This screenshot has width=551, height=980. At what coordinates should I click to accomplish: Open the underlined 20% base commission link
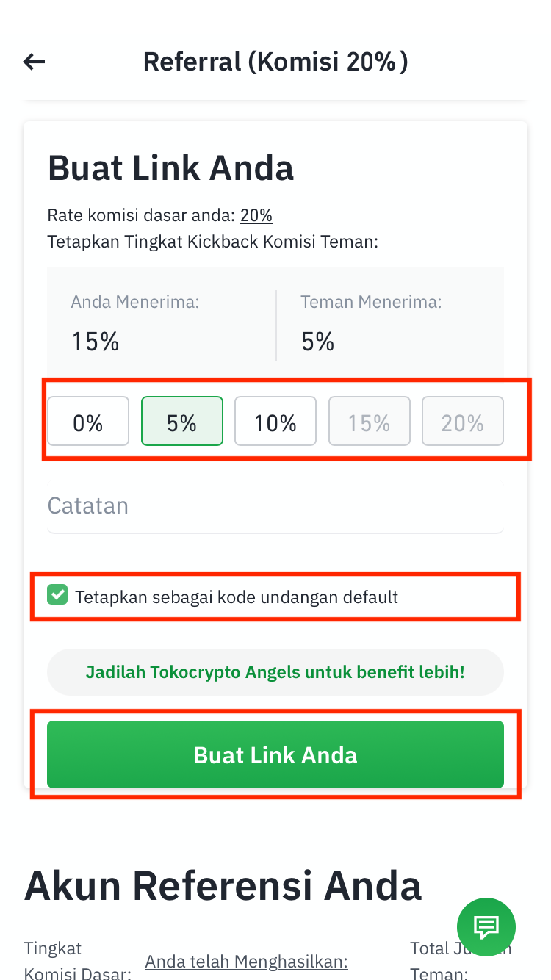[256, 215]
